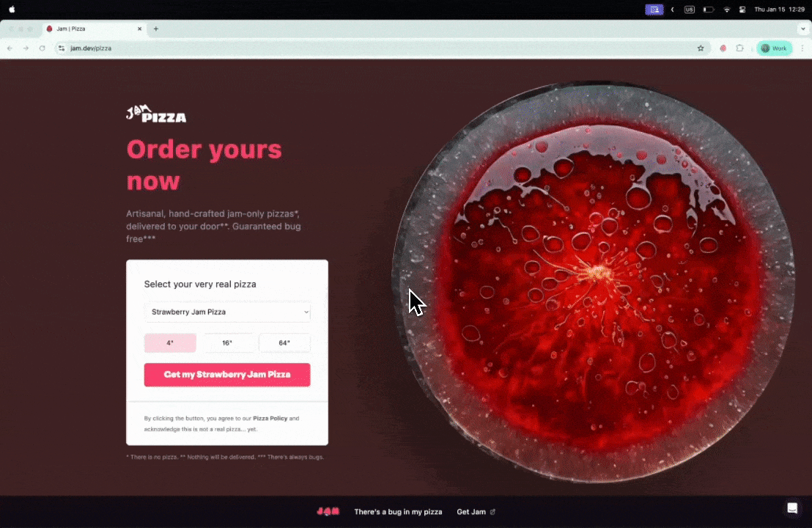812x528 pixels.
Task: Click the Jam Pizza logo
Action: point(156,114)
